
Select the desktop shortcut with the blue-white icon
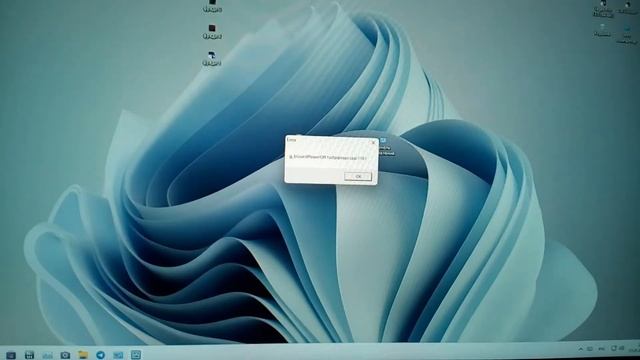tap(212, 58)
